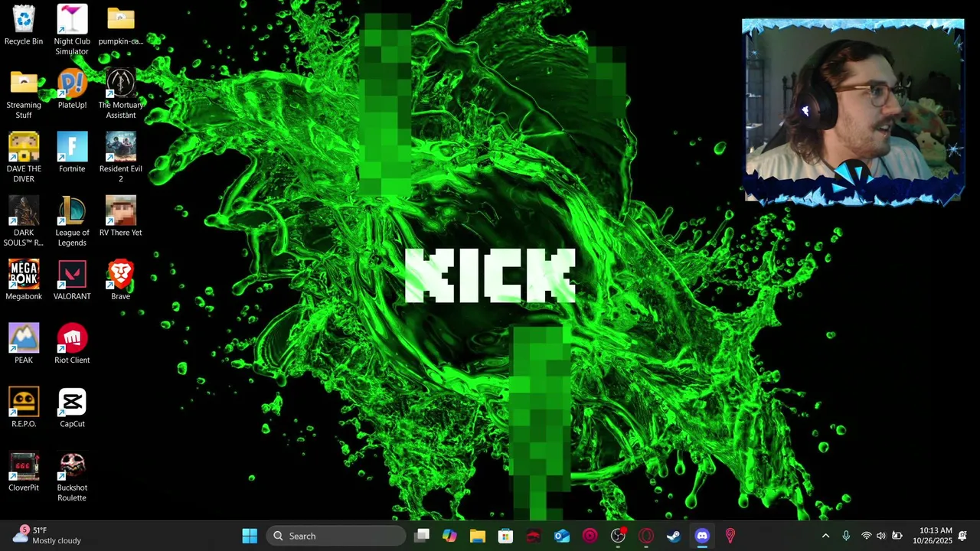
Task: Switch to Discord in the taskbar
Action: click(702, 536)
